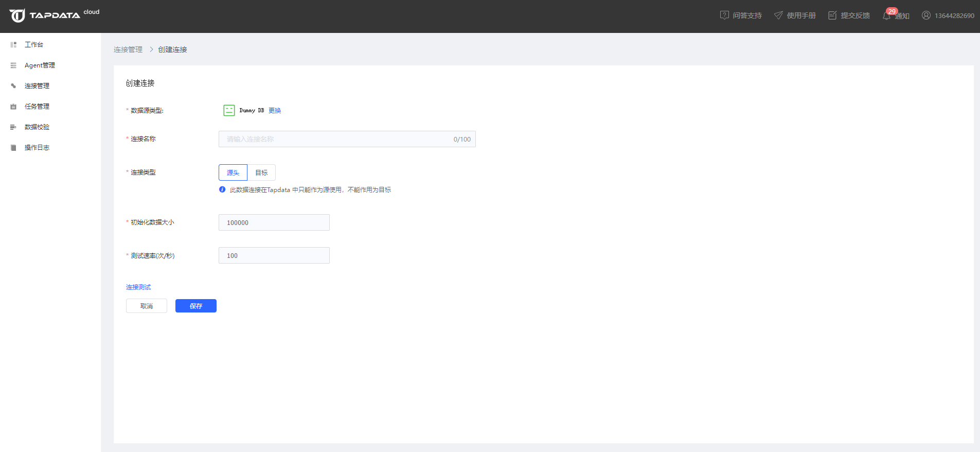Click the 操作日志 sidebar icon
The height and width of the screenshot is (452, 980).
tap(13, 148)
